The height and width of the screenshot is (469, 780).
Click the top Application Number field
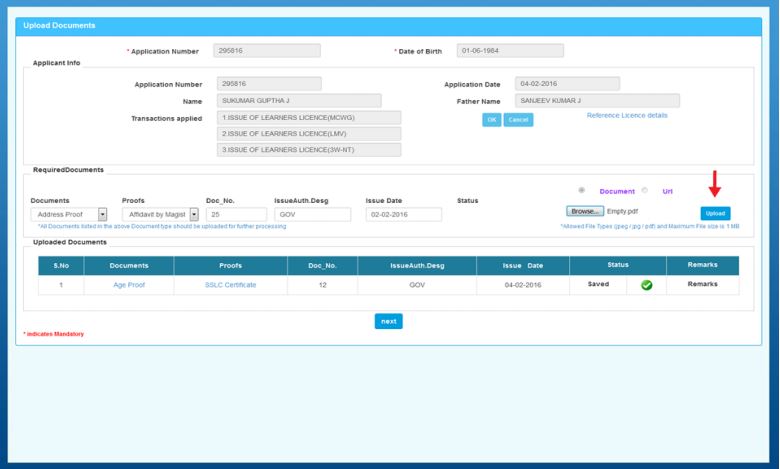click(267, 51)
